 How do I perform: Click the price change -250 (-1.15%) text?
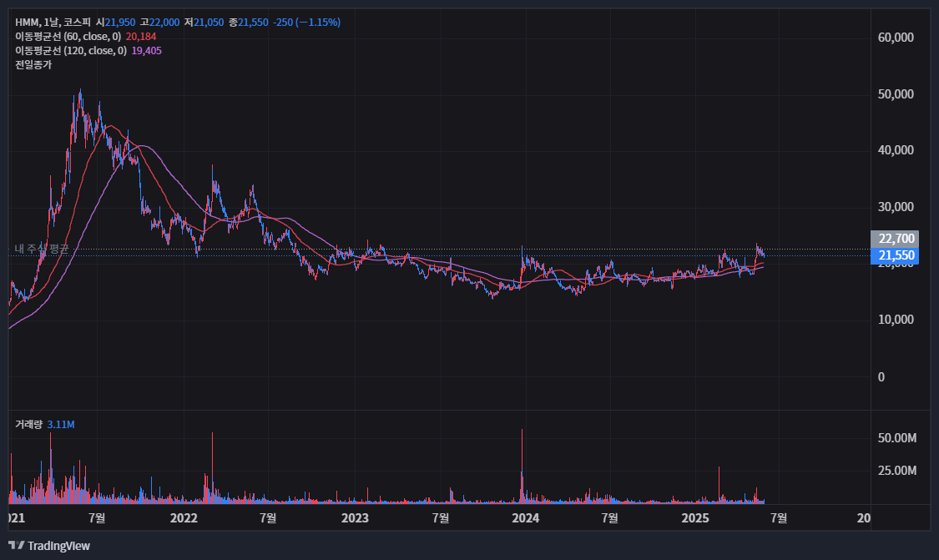click(306, 23)
